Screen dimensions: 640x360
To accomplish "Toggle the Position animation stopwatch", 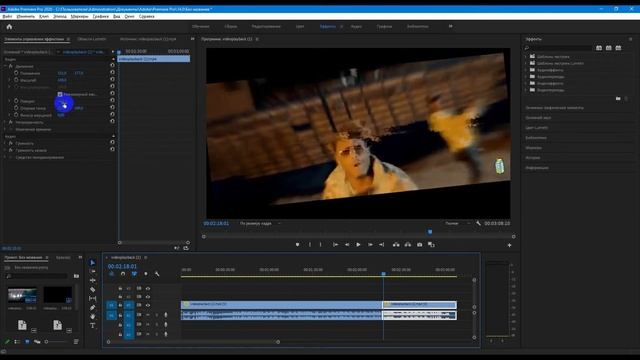I will [x=16, y=73].
